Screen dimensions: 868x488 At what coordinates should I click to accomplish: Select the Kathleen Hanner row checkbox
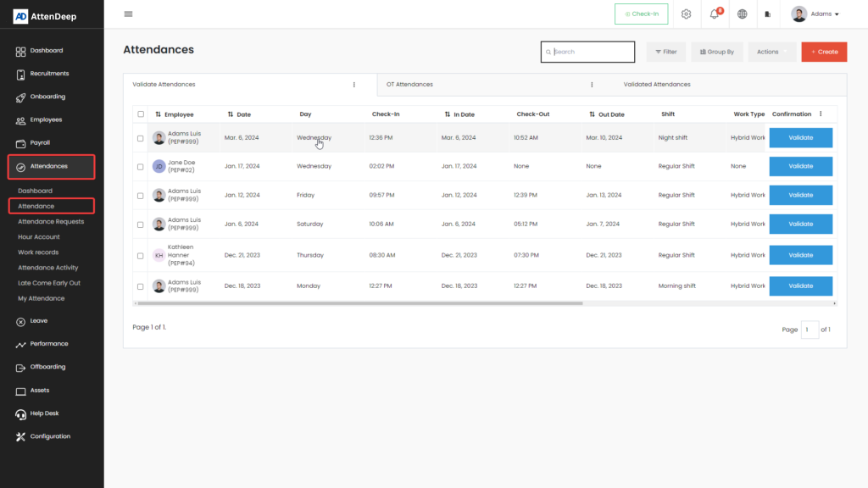tap(141, 255)
